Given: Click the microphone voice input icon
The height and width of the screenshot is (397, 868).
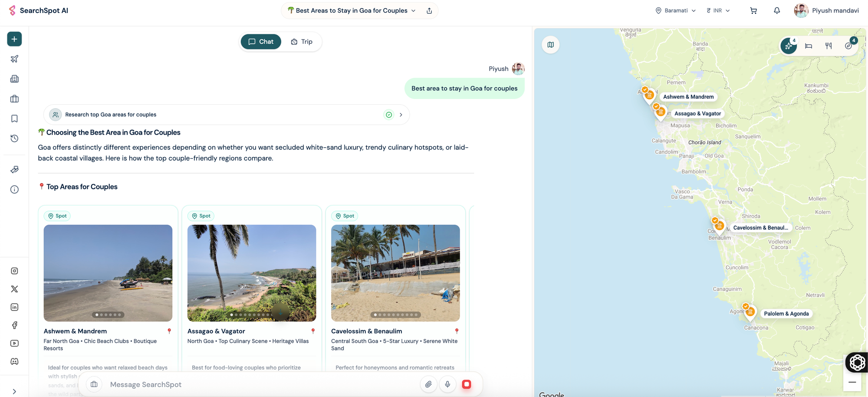Looking at the screenshot, I should 447,384.
